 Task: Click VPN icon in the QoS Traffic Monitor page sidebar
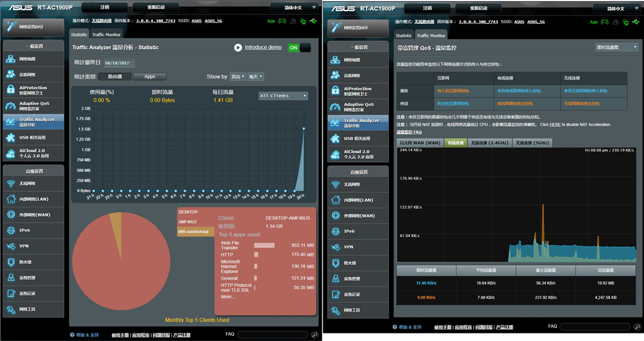[x=336, y=247]
